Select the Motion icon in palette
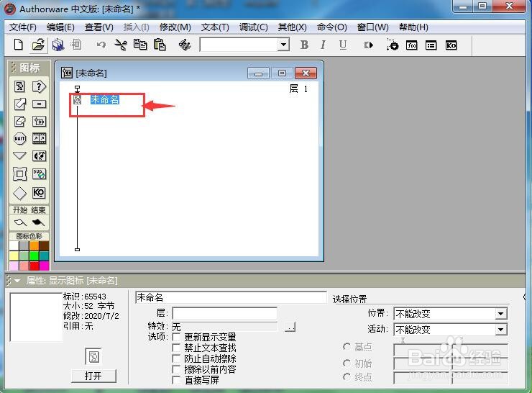 [x=19, y=104]
